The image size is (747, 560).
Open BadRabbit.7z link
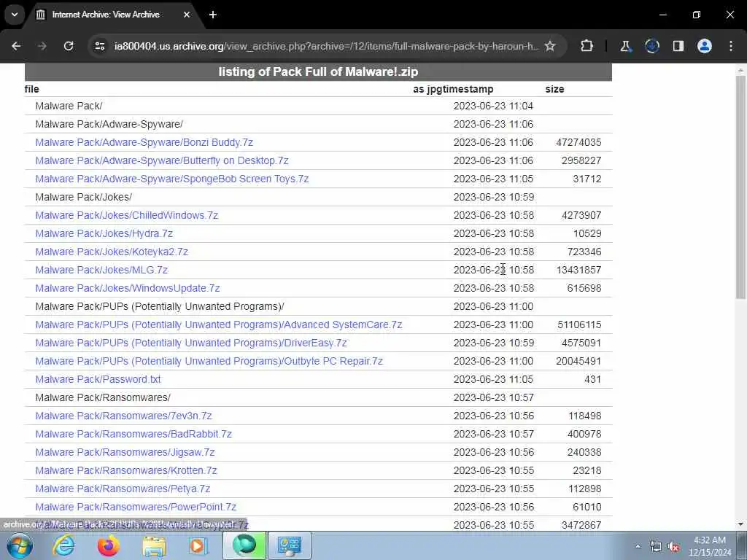(133, 435)
